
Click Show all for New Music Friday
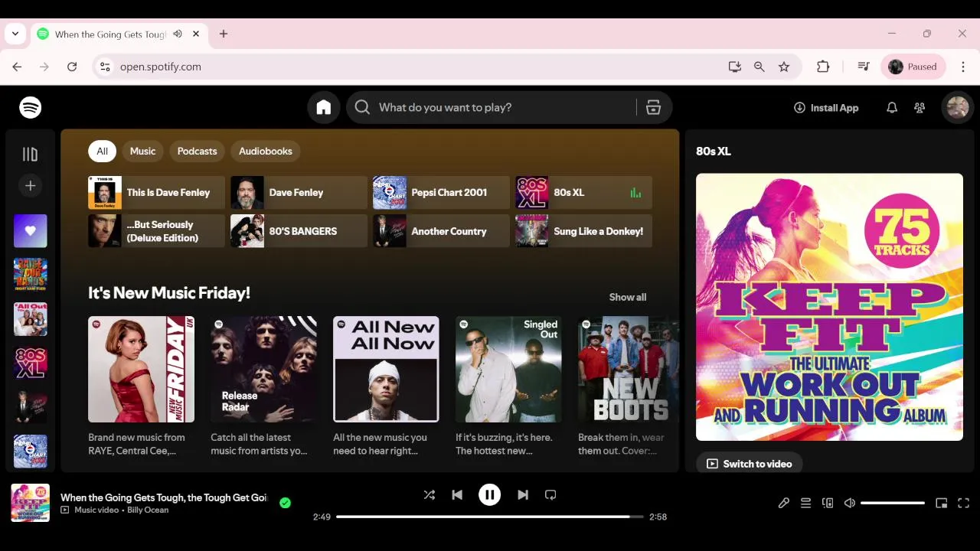click(x=628, y=298)
